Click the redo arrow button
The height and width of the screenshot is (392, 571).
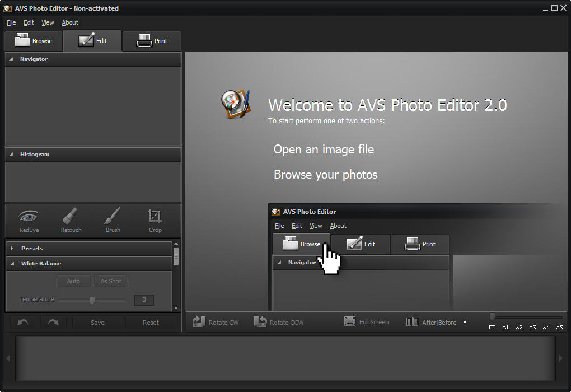[53, 323]
